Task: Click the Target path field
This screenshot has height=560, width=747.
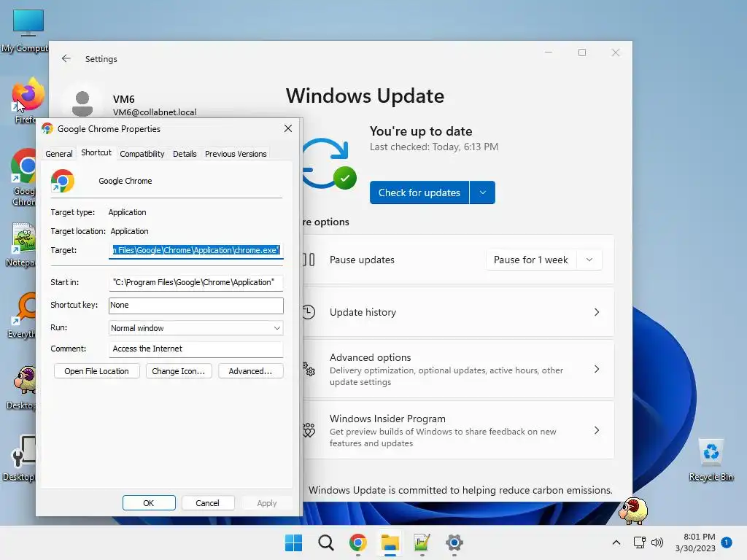Action: (x=196, y=251)
